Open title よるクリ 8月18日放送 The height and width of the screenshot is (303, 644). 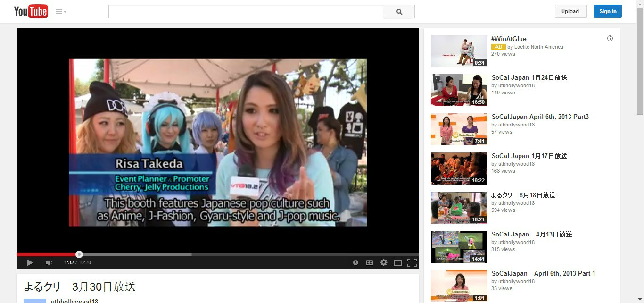(x=523, y=195)
